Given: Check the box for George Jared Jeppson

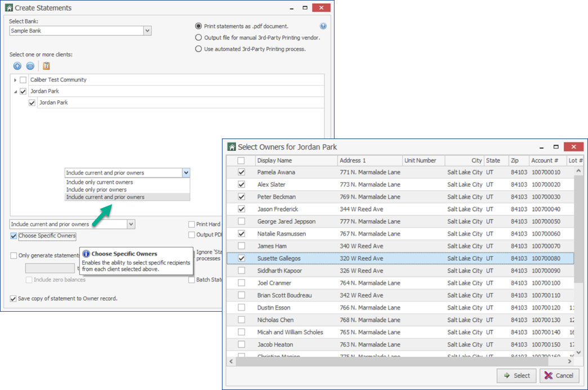Looking at the screenshot, I should coord(241,222).
